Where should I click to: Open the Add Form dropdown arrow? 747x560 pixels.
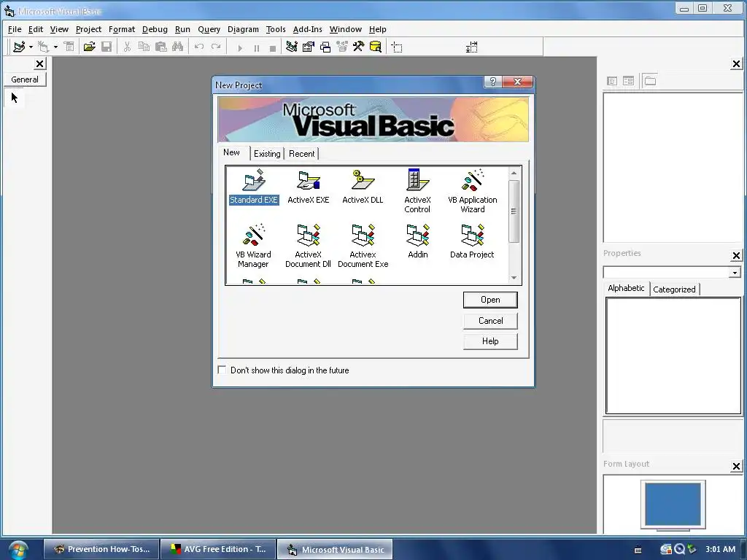(x=55, y=47)
